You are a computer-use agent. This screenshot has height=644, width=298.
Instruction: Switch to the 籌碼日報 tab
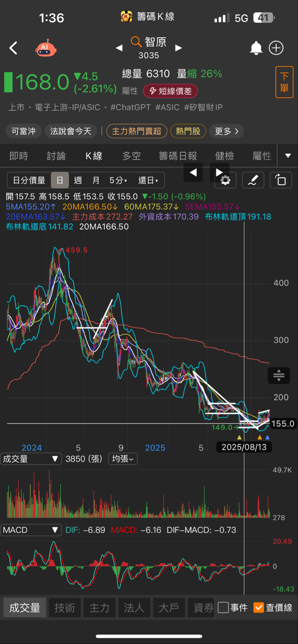(x=178, y=156)
